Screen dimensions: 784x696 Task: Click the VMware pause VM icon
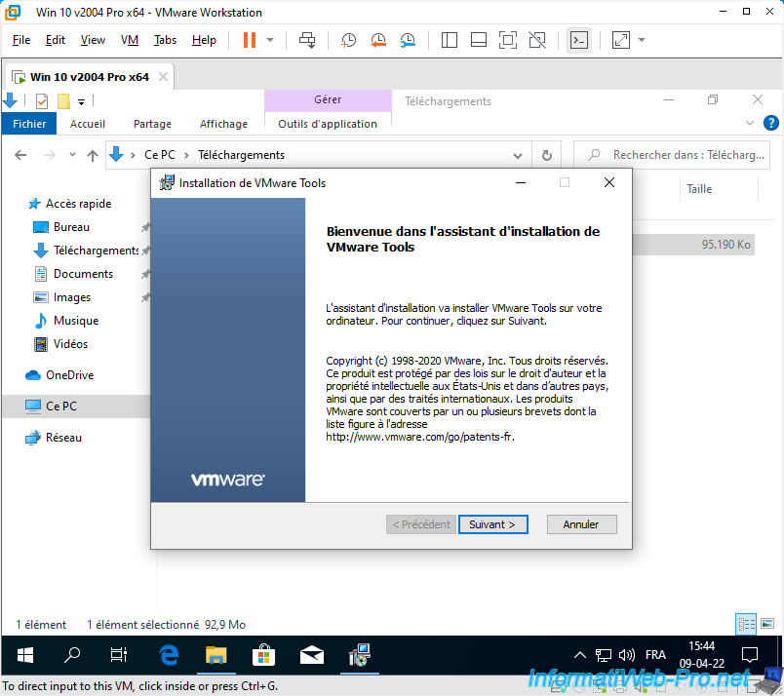coord(249,40)
